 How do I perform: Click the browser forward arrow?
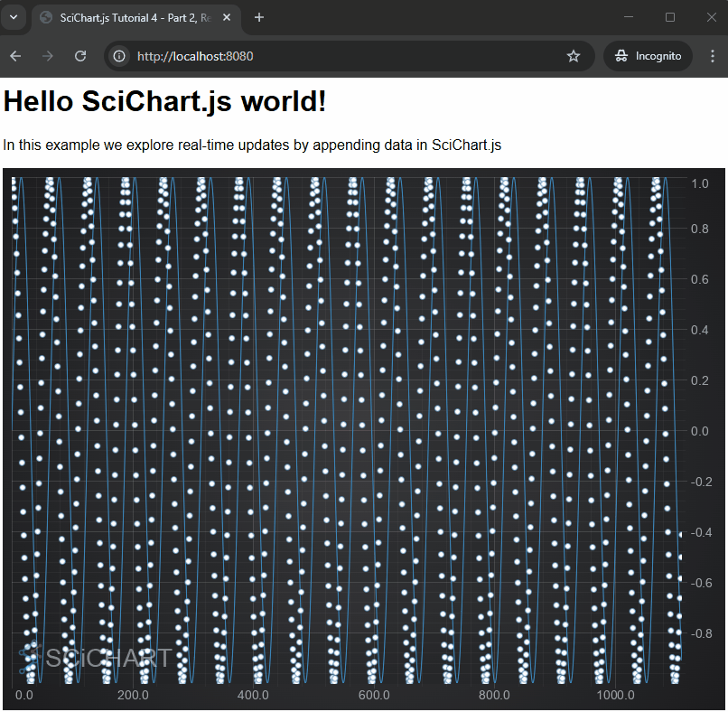[x=48, y=56]
